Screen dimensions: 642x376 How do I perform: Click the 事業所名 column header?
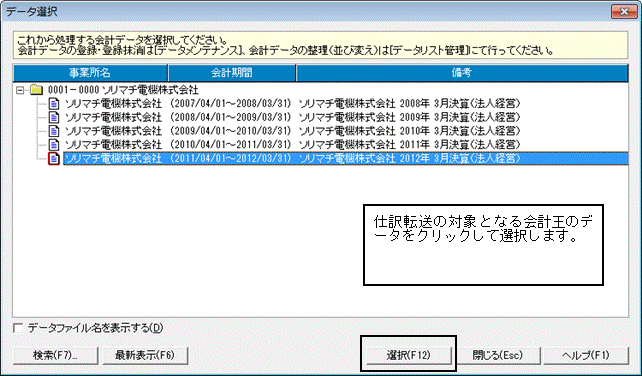tap(90, 73)
